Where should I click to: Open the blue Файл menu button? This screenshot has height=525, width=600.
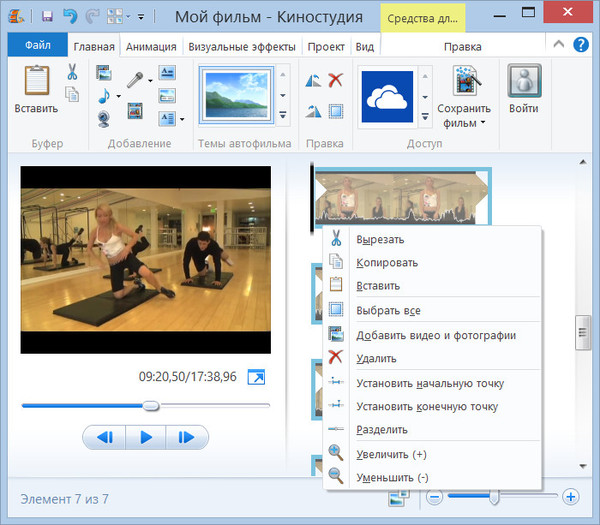(38, 46)
